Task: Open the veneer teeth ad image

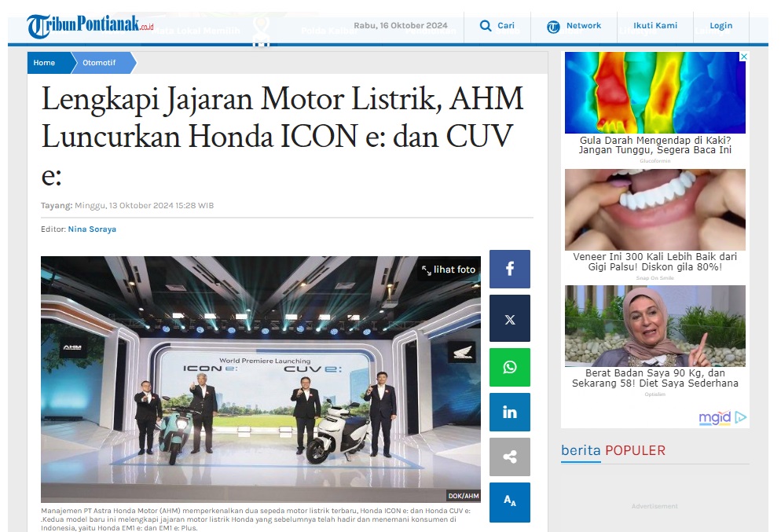Action: 655,210
